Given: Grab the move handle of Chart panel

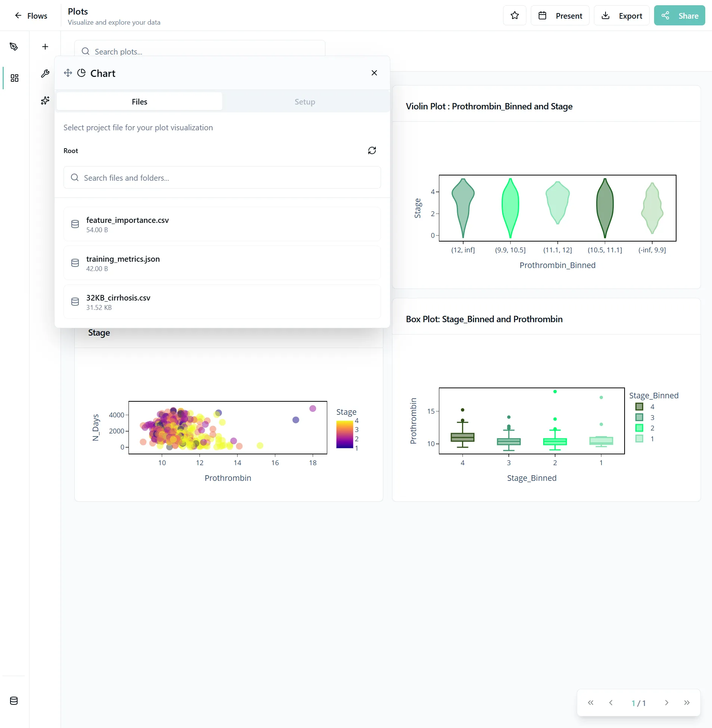Looking at the screenshot, I should tap(68, 73).
